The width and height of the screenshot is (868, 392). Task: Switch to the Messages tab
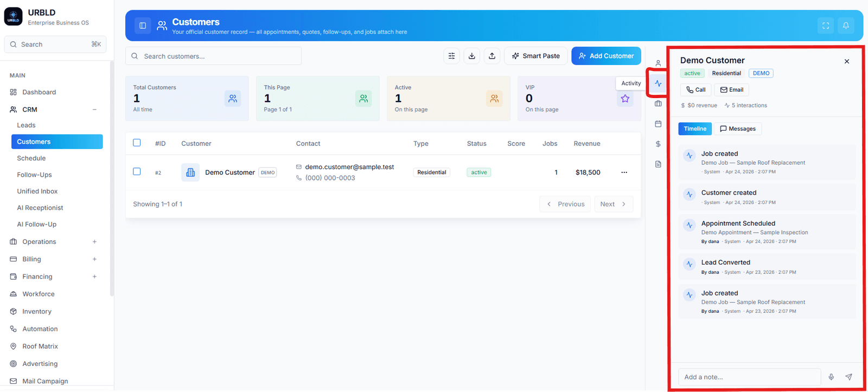click(738, 128)
